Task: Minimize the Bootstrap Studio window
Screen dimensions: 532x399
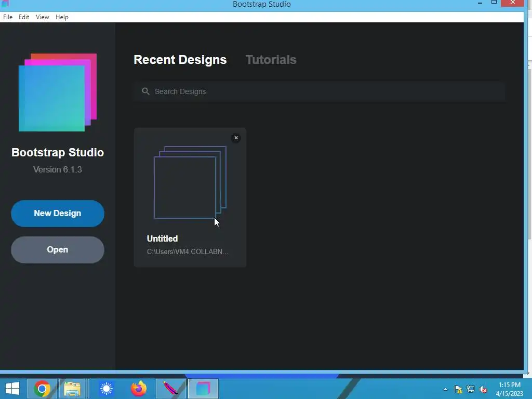Action: pyautogui.click(x=480, y=3)
